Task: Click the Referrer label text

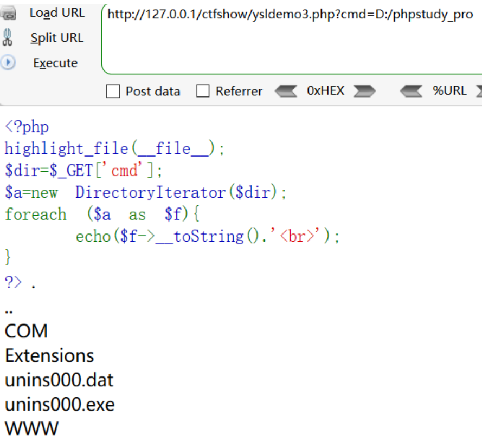Action: coord(239,92)
